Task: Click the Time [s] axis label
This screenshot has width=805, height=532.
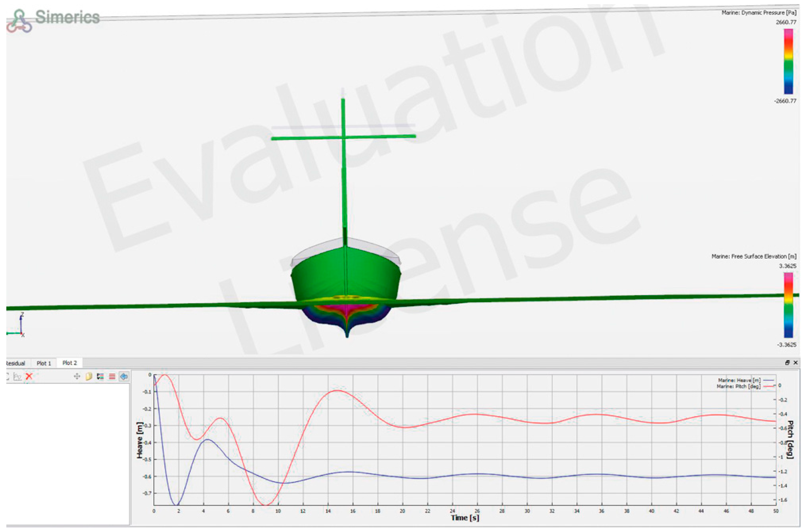Action: point(465,518)
